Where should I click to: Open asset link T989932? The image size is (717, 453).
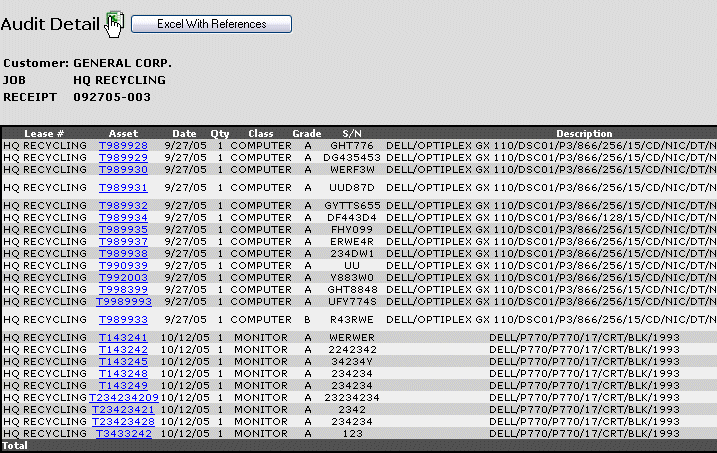123,206
